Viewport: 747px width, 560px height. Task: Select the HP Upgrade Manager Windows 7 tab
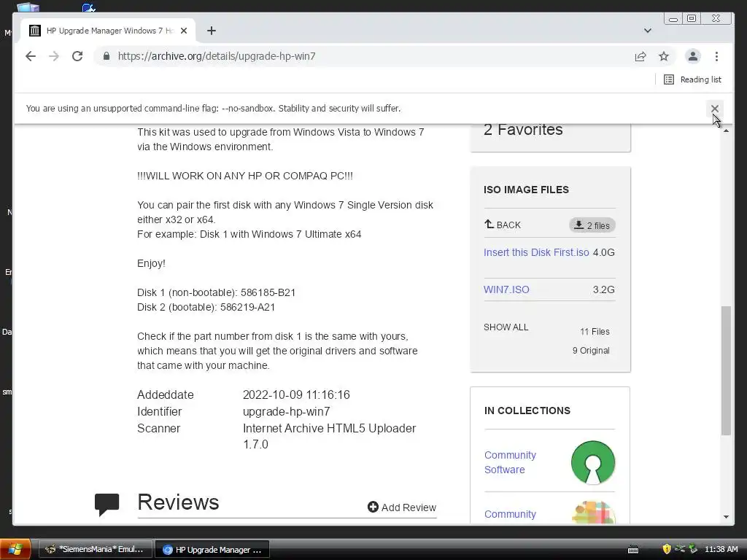pos(108,31)
